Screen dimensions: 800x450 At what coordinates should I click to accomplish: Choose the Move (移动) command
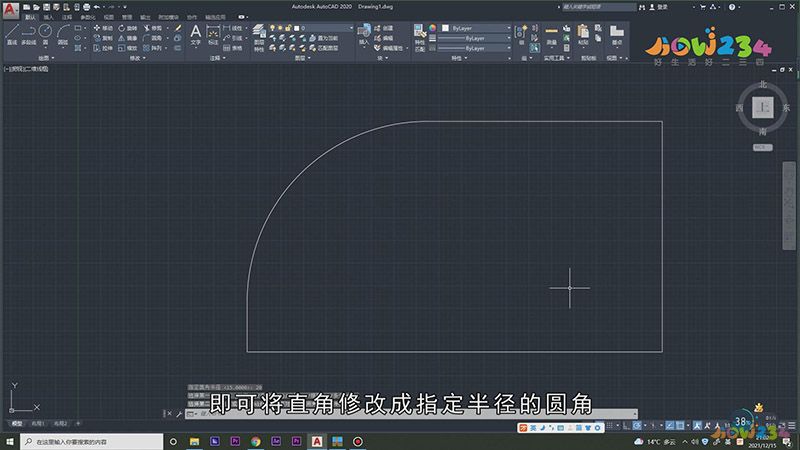coord(103,28)
